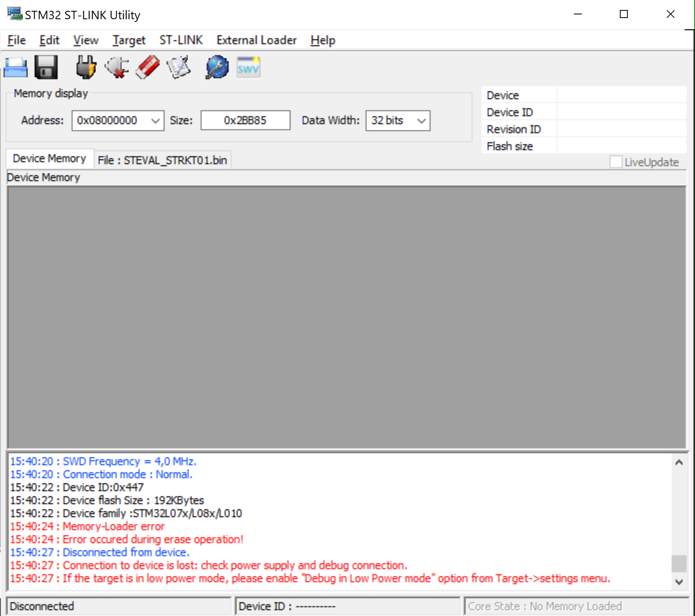The image size is (695, 616).
Task: Switch to the Device Memory tab
Action: [x=50, y=159]
